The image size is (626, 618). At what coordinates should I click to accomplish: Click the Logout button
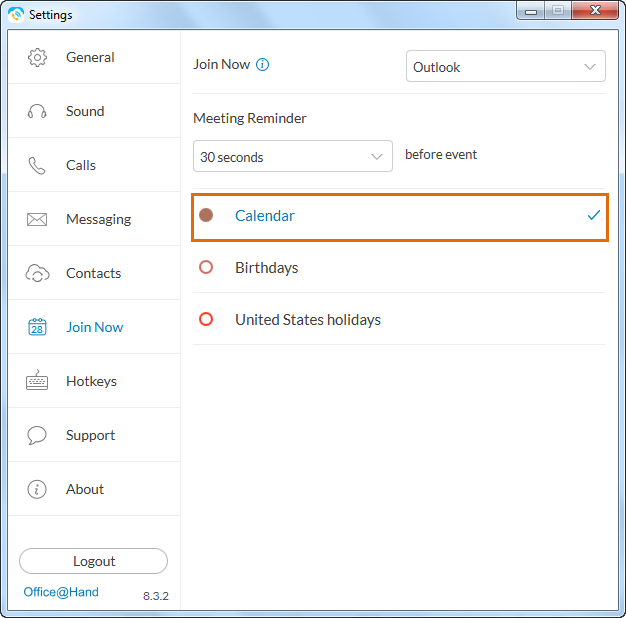point(93,561)
